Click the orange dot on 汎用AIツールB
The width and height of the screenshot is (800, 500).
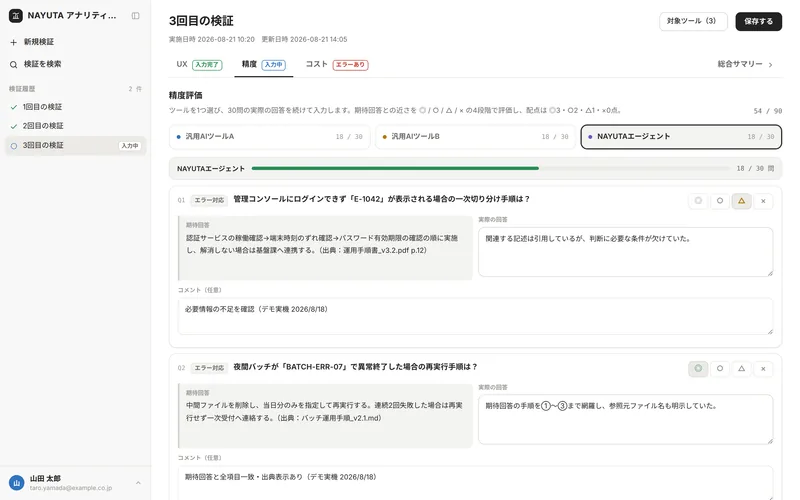[385, 137]
